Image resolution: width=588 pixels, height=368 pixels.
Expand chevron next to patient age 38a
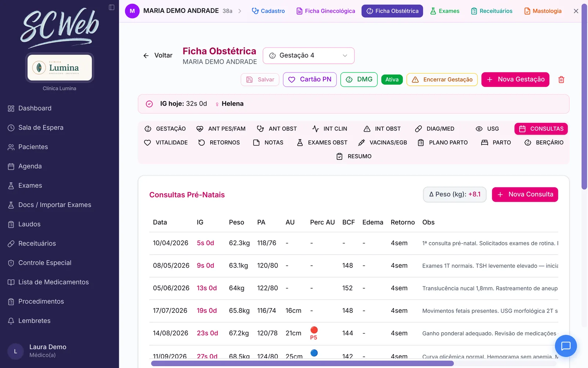point(240,11)
